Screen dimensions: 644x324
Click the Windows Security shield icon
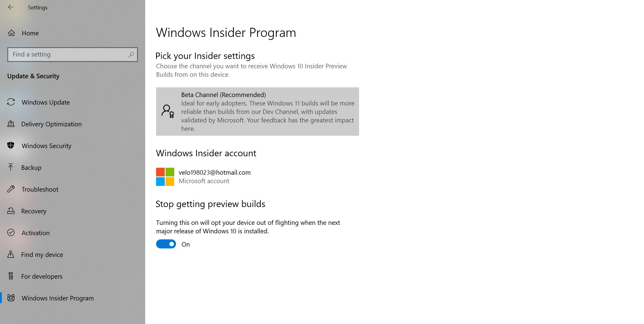click(11, 146)
